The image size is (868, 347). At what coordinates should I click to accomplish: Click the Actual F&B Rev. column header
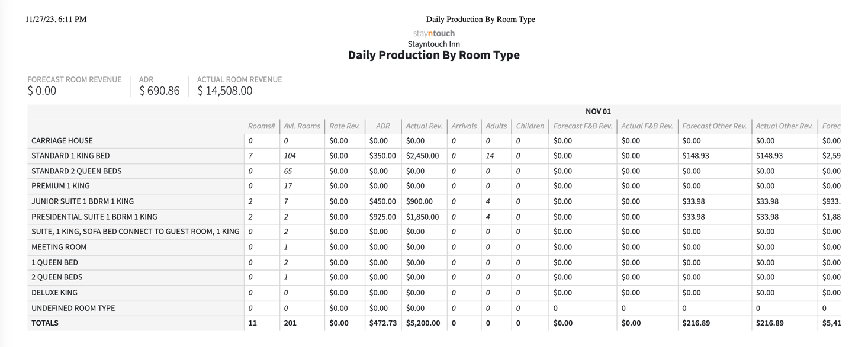647,126
